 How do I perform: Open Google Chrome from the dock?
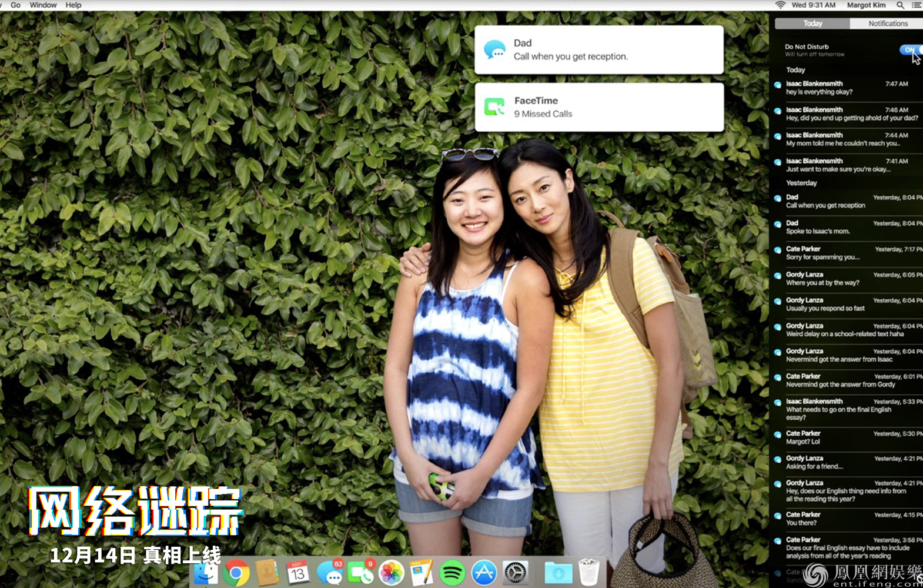pyautogui.click(x=236, y=573)
